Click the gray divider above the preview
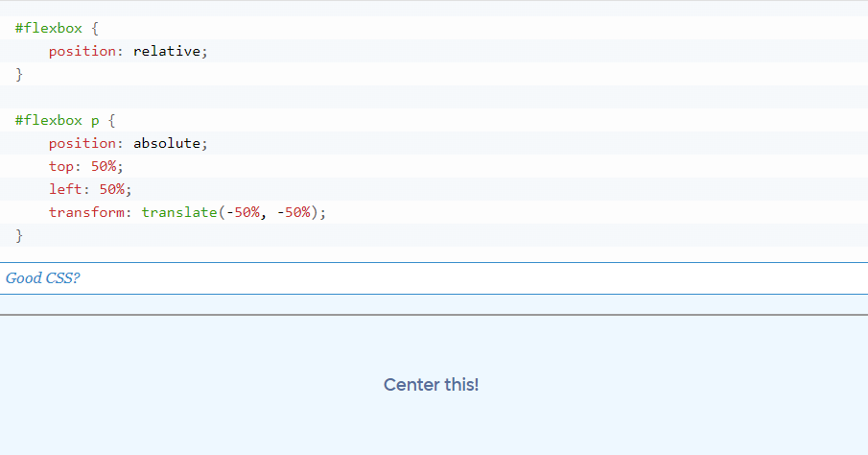Screen dimensions: 868x455 pyautogui.click(x=434, y=315)
